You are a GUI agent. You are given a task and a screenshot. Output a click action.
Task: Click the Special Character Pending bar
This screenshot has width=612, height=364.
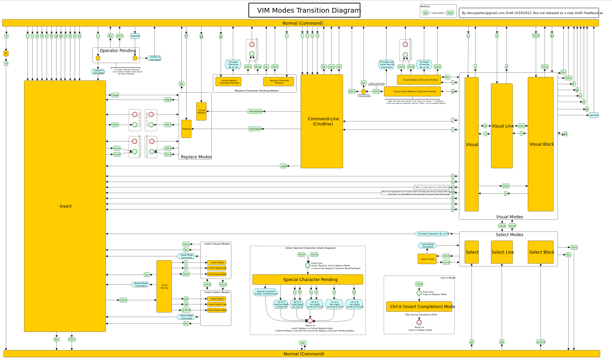308,279
